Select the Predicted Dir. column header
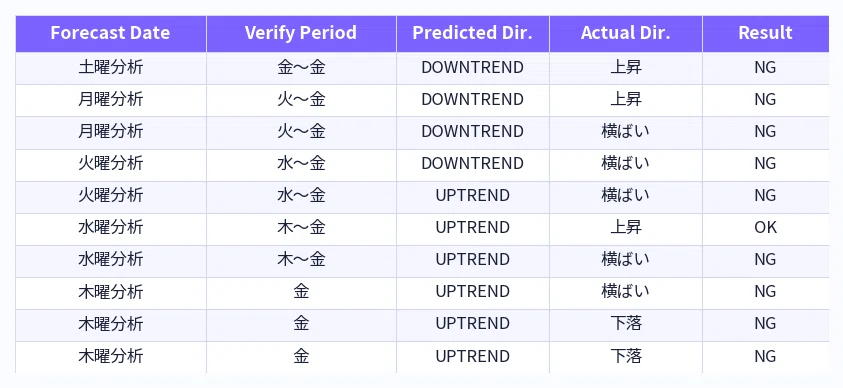The width and height of the screenshot is (843, 388). [x=473, y=34]
